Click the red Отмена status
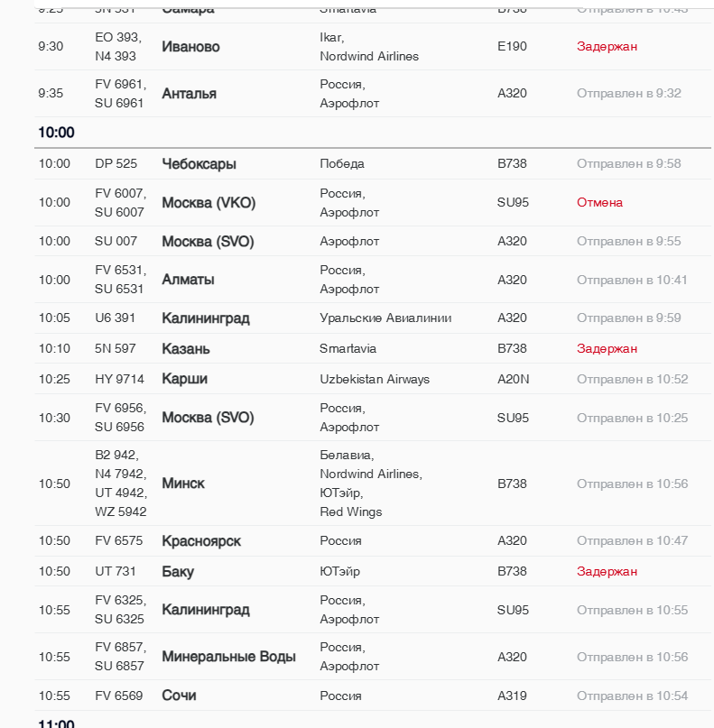This screenshot has height=728, width=714. pyautogui.click(x=599, y=203)
